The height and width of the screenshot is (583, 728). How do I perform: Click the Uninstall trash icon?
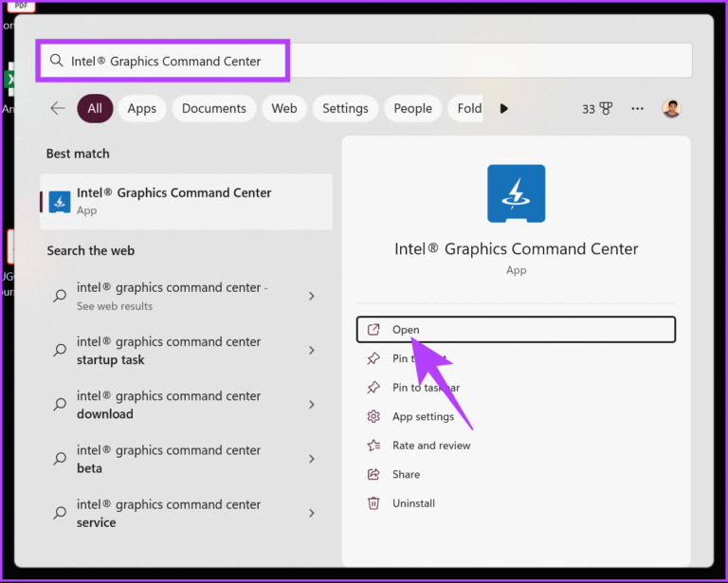(373, 503)
